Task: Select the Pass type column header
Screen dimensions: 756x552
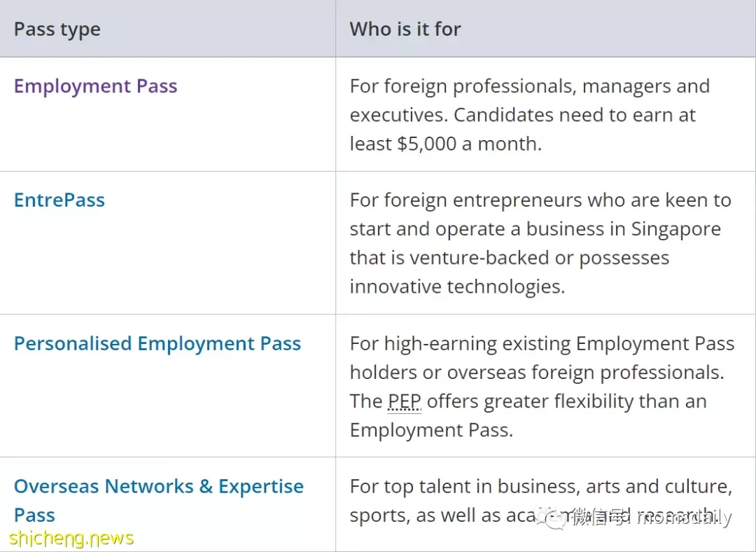Action: pyautogui.click(x=57, y=29)
